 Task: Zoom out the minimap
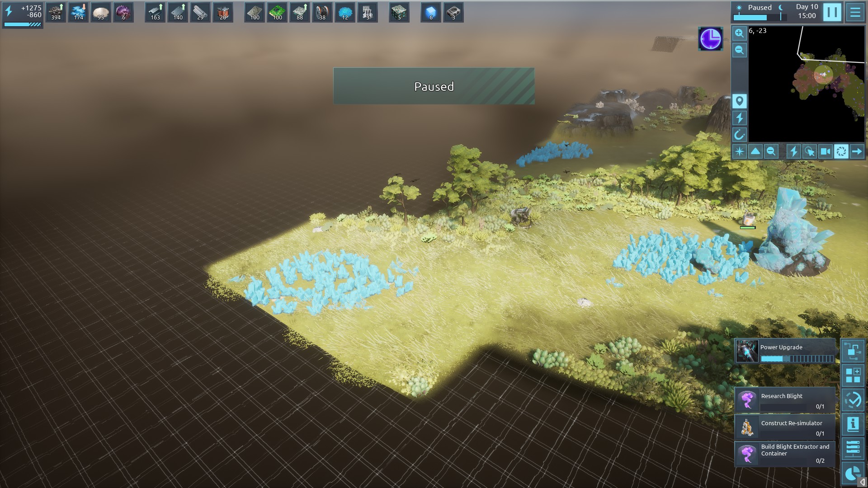coord(739,50)
